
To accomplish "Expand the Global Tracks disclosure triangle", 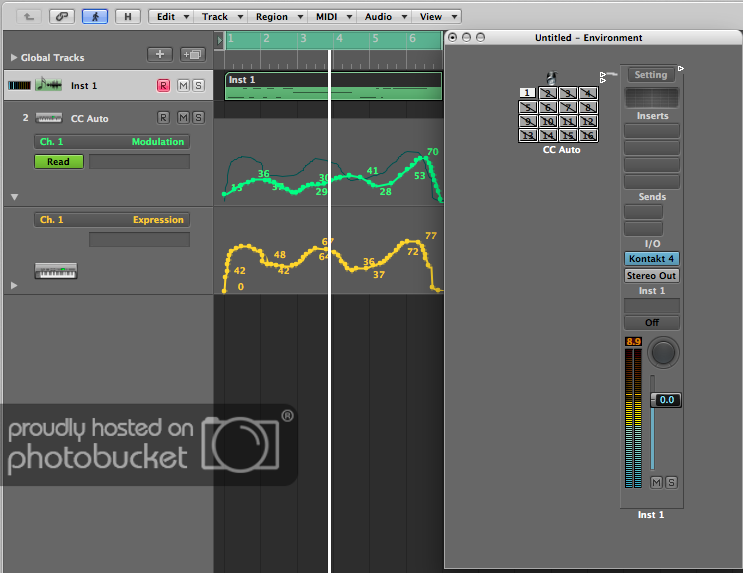I will 13,58.
